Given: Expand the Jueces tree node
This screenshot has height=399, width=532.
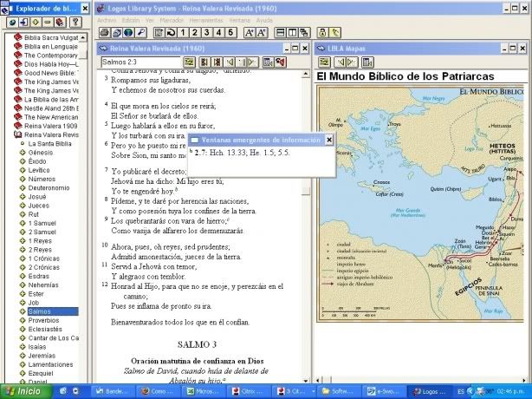Looking at the screenshot, I should (23, 206).
